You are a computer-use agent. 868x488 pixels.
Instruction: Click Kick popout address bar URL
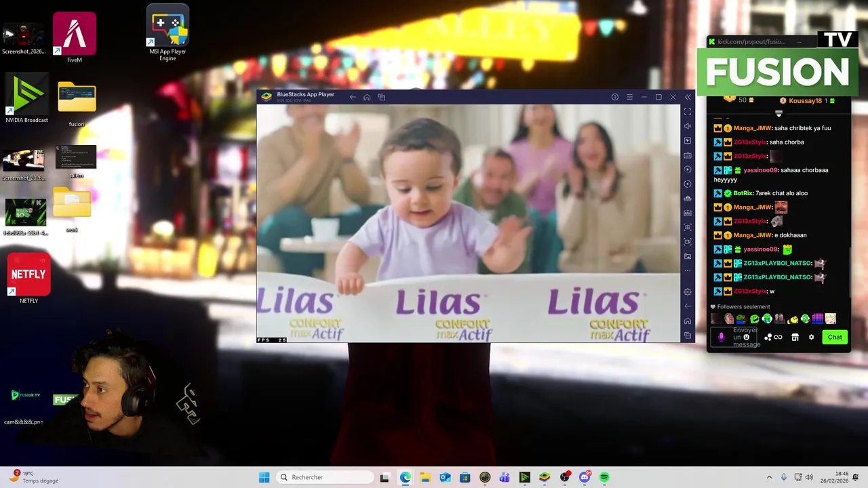(x=751, y=42)
